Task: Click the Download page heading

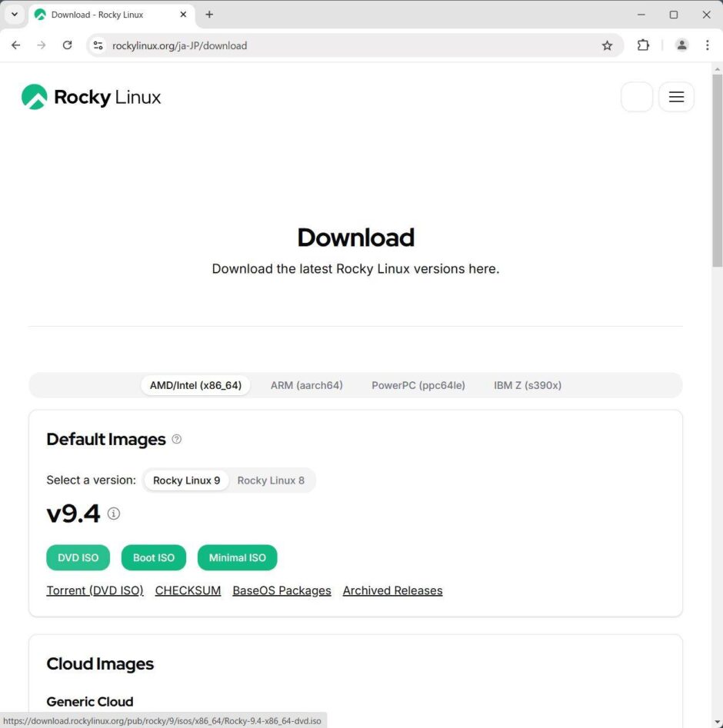Action: click(x=355, y=238)
